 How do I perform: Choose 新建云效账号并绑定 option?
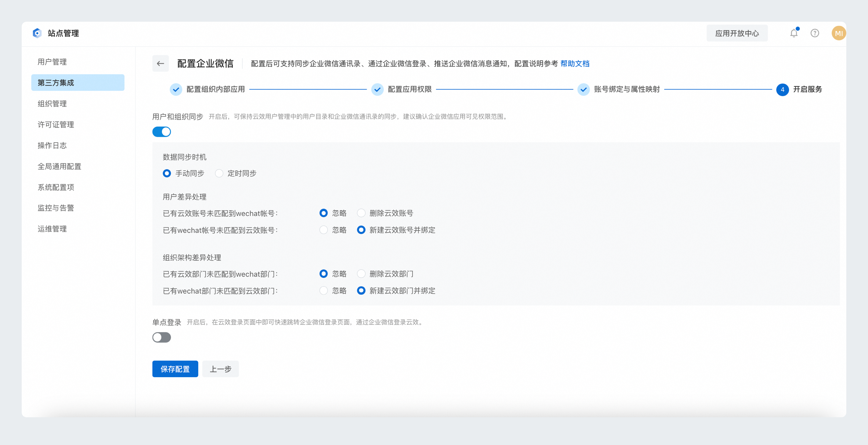pos(361,230)
